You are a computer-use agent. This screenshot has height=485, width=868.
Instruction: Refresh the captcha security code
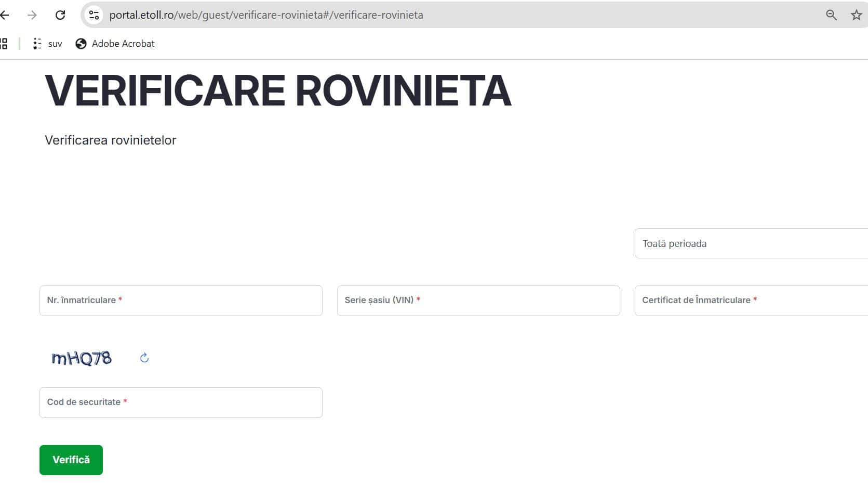click(x=144, y=358)
